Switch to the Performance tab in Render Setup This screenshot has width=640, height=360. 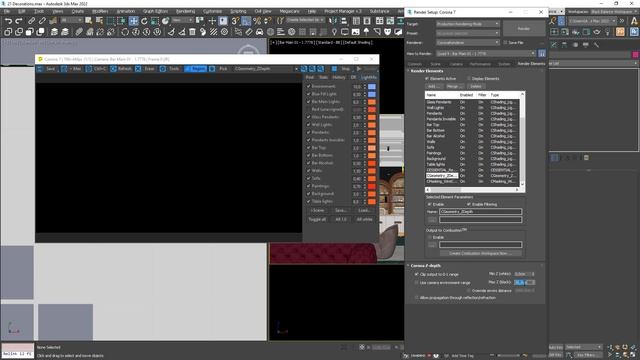coord(480,64)
